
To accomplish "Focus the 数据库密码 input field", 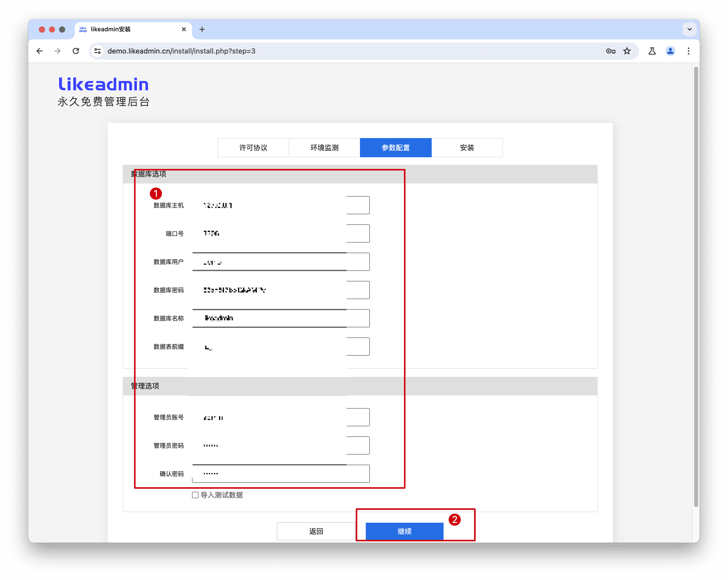I will click(281, 290).
